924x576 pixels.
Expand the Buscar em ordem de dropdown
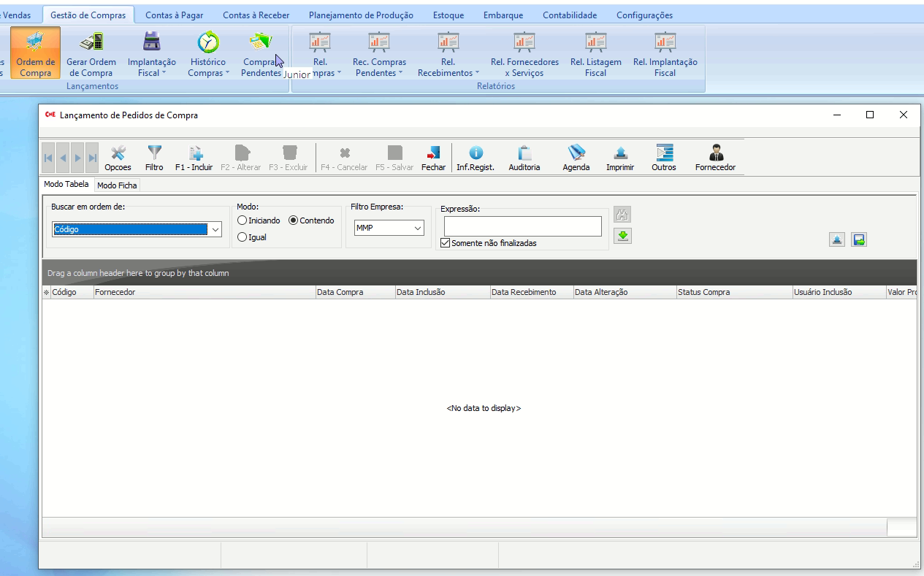(x=215, y=229)
